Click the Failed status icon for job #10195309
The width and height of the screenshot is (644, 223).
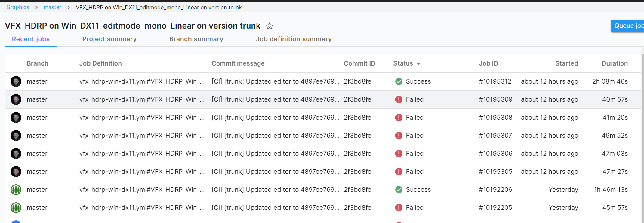(399, 99)
